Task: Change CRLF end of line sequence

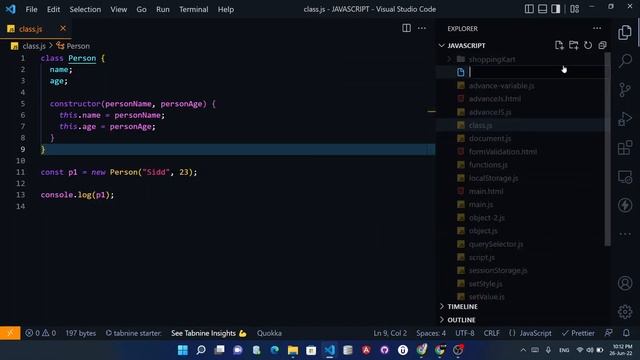Action: (x=491, y=333)
